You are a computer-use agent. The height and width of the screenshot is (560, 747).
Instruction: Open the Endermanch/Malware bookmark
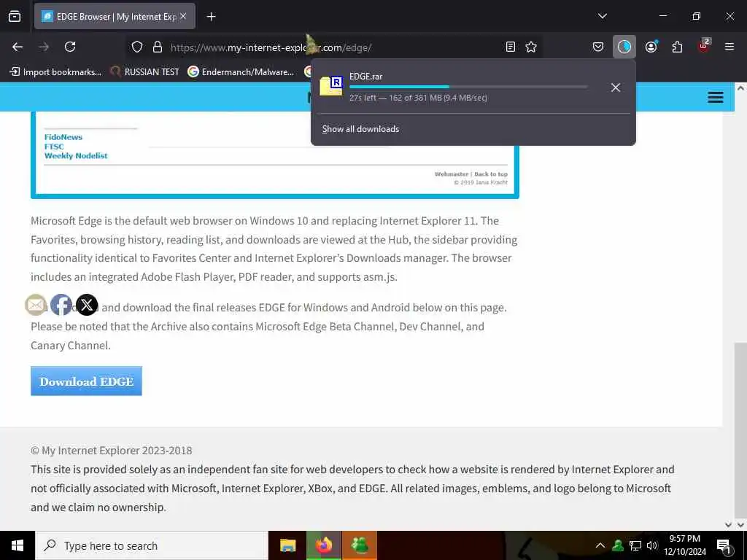coord(241,72)
